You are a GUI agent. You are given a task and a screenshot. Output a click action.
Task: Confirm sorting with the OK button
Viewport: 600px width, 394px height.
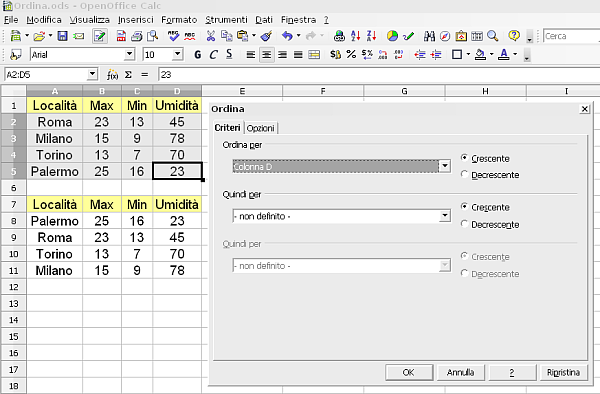click(x=409, y=372)
